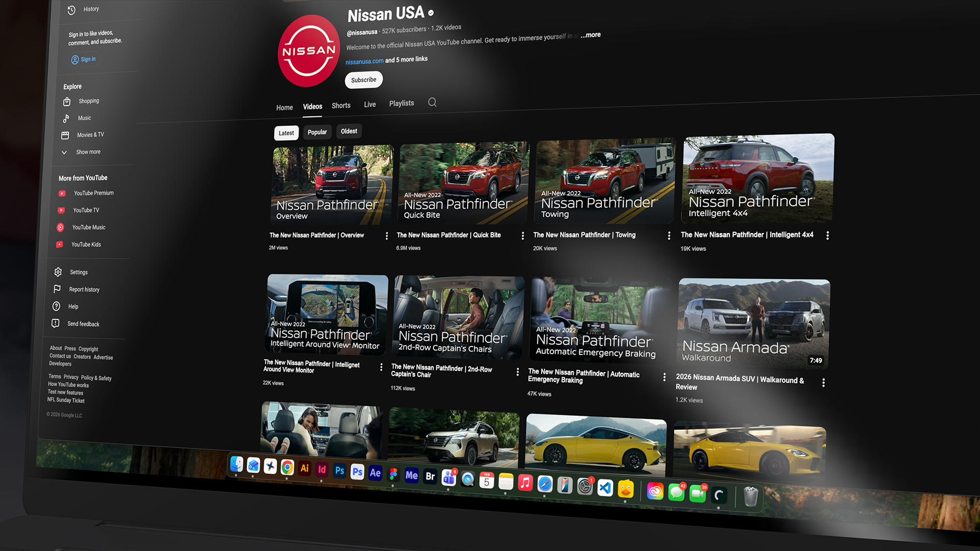Launch Visual Studio Code from the dock
The width and height of the screenshot is (980, 551).
605,488
